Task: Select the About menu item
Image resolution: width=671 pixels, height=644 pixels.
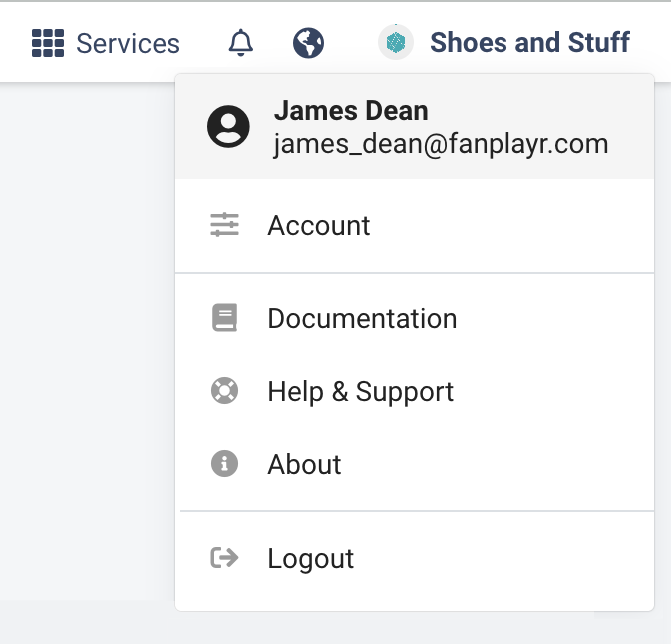Action: [x=415, y=464]
